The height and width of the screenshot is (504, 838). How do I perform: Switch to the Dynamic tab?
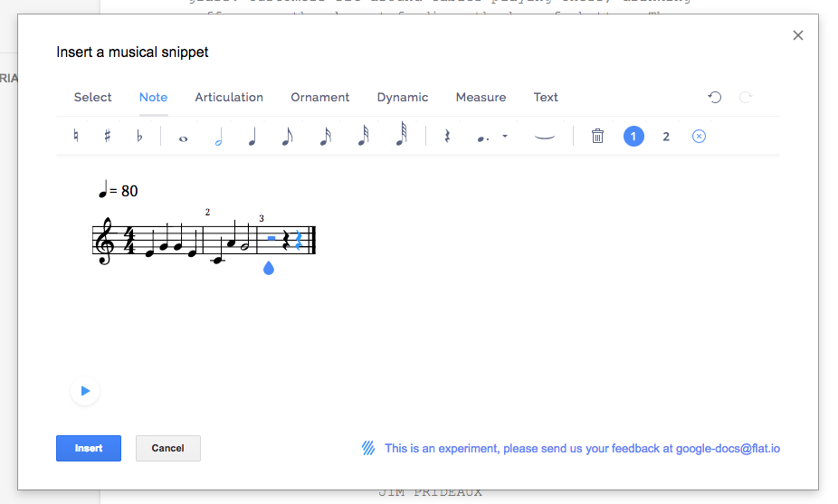tap(403, 98)
